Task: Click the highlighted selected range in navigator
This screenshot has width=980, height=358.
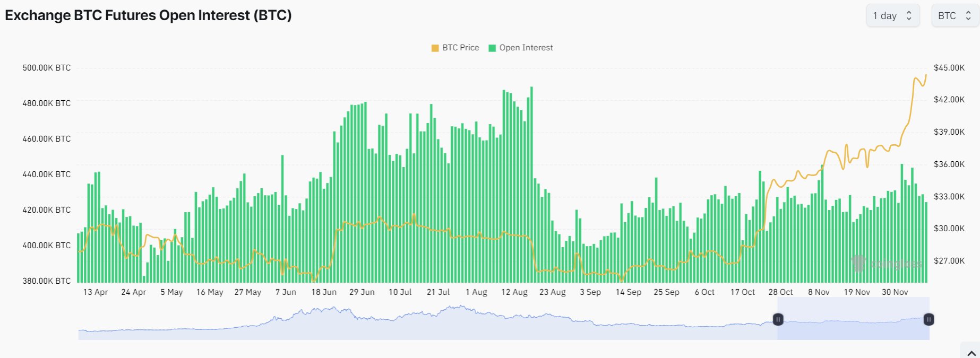Action: click(x=853, y=318)
